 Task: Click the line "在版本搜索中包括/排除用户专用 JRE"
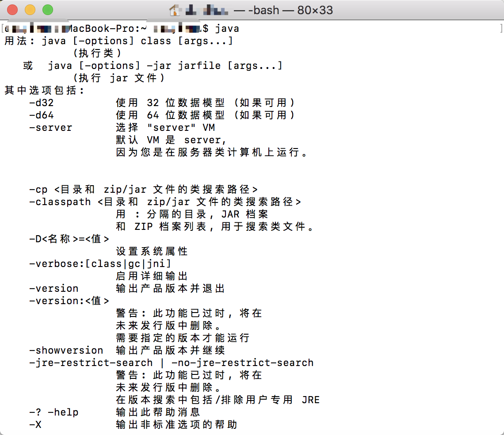[218, 400]
